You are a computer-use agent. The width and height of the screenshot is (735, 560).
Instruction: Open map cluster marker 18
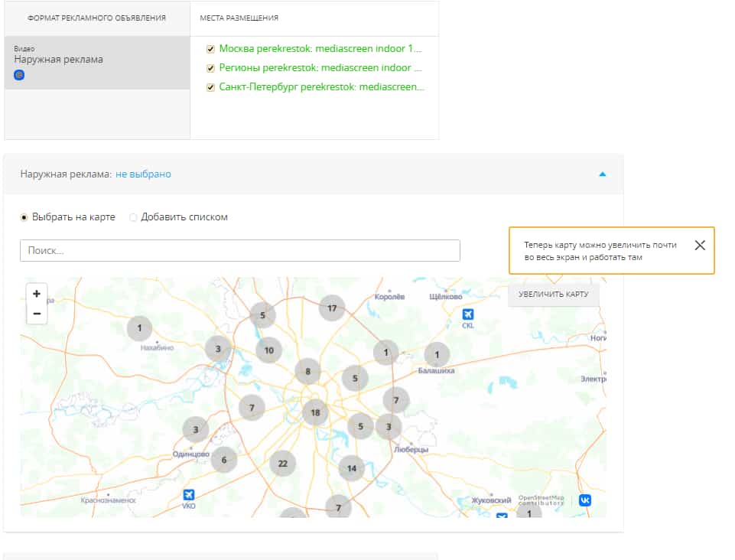click(315, 412)
